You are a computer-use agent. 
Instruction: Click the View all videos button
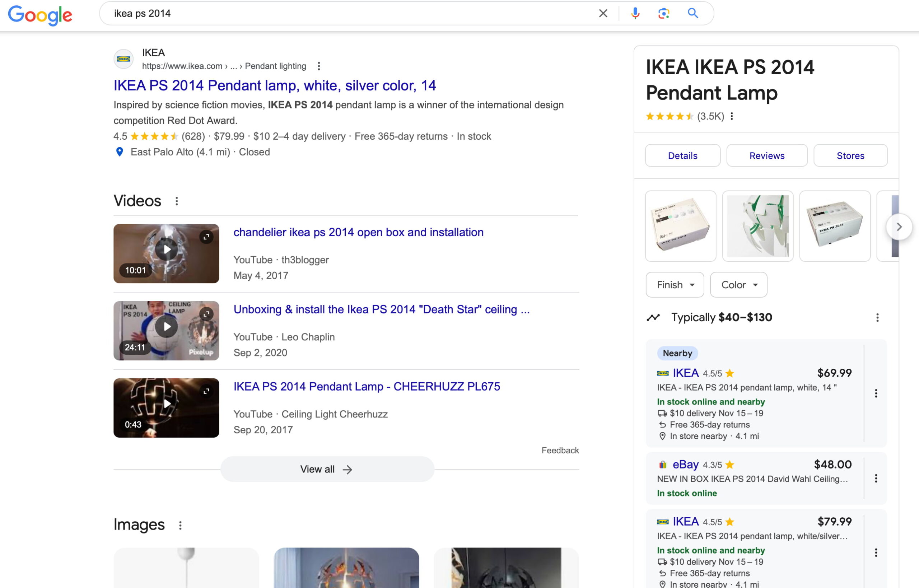327,469
